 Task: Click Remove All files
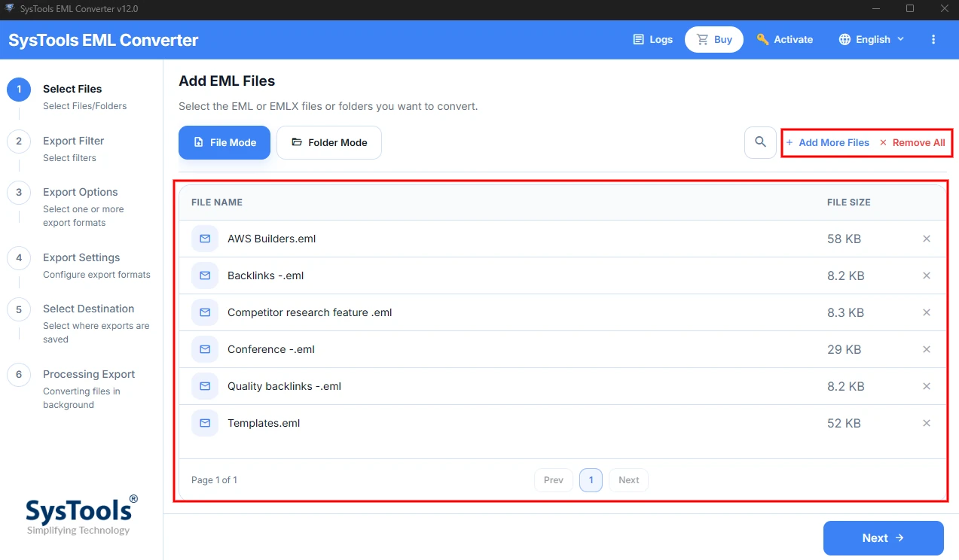(x=912, y=142)
